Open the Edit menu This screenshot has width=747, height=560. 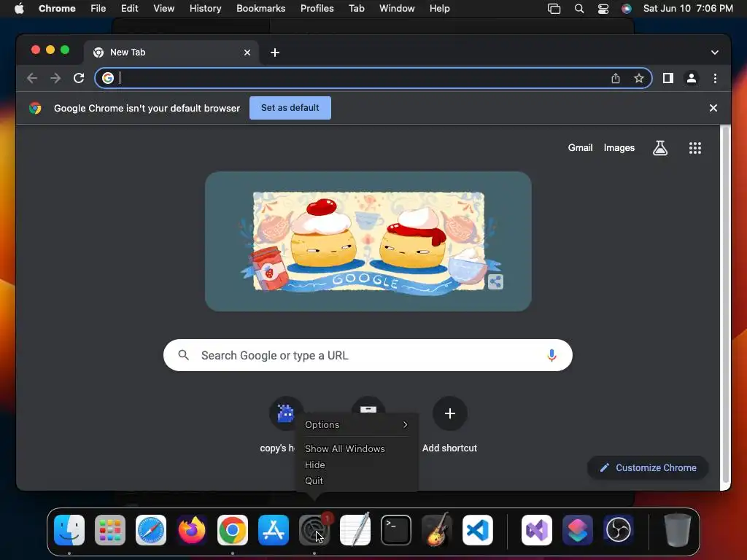pos(130,9)
